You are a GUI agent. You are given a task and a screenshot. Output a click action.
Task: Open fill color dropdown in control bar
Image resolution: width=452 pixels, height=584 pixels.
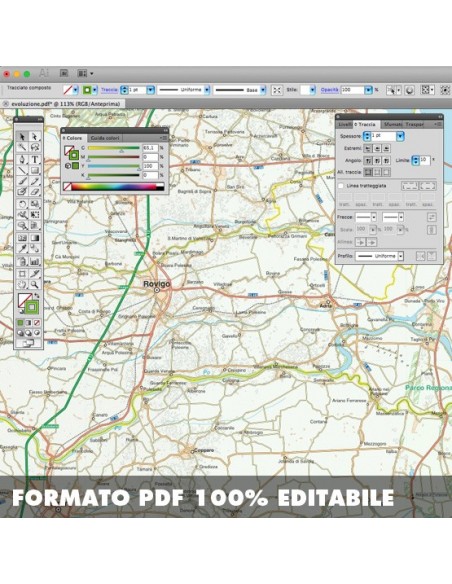(x=76, y=90)
